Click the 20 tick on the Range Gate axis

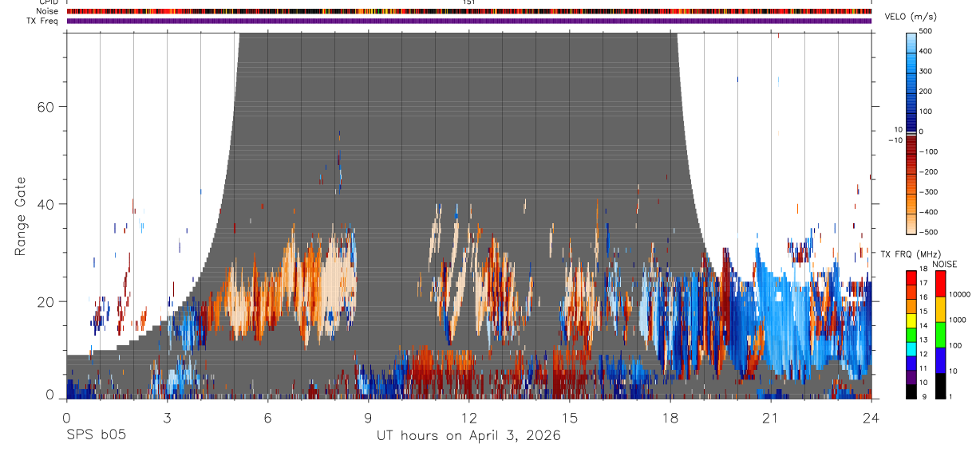(x=45, y=301)
